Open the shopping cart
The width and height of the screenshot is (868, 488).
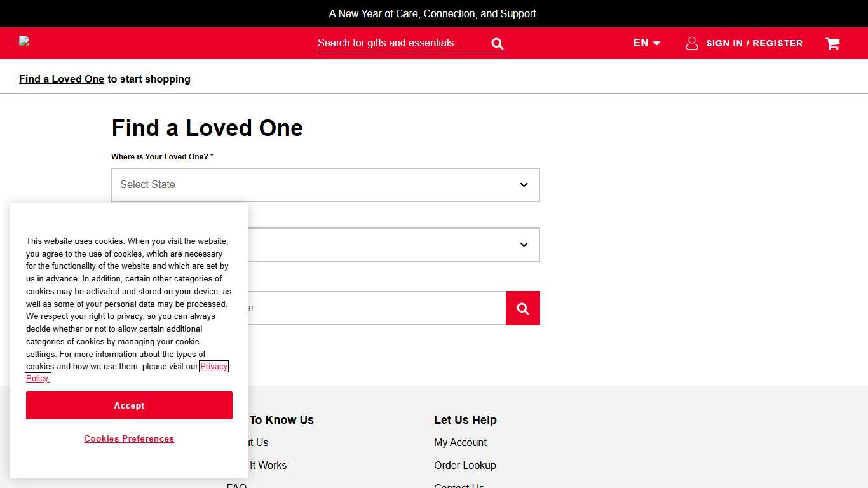[x=832, y=43]
